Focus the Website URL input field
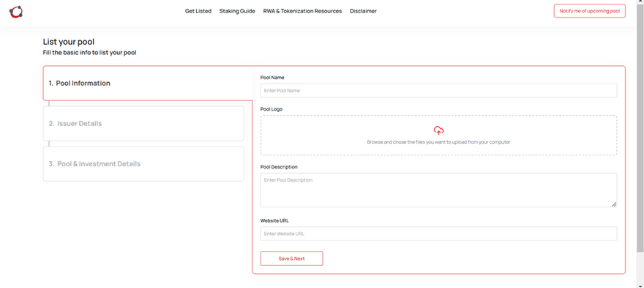 [x=438, y=234]
